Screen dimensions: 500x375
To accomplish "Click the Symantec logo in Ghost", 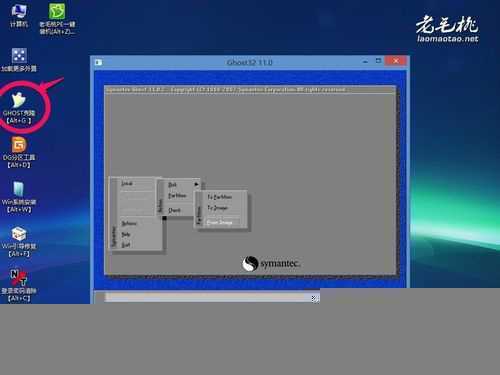I will coord(271,264).
